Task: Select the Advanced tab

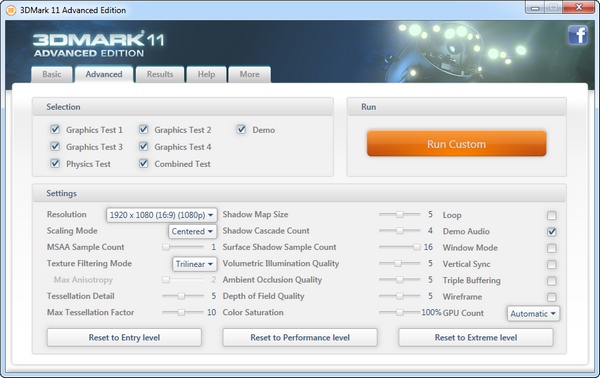Action: [x=104, y=74]
